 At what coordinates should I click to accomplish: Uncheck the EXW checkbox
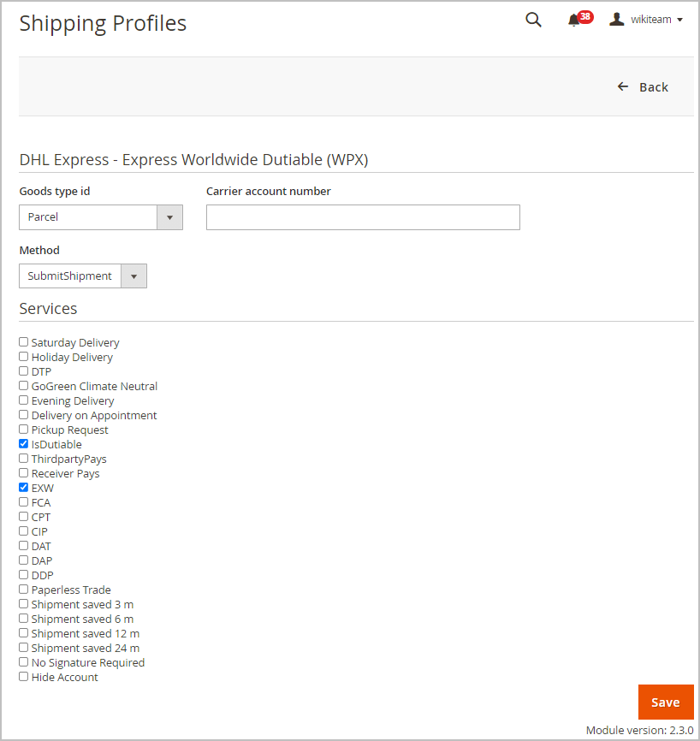click(x=23, y=487)
